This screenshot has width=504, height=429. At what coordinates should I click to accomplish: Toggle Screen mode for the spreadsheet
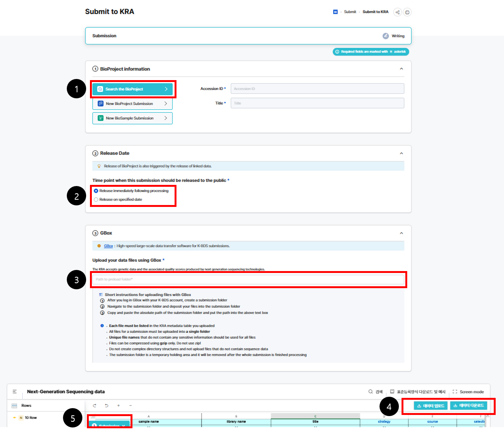tap(468, 392)
